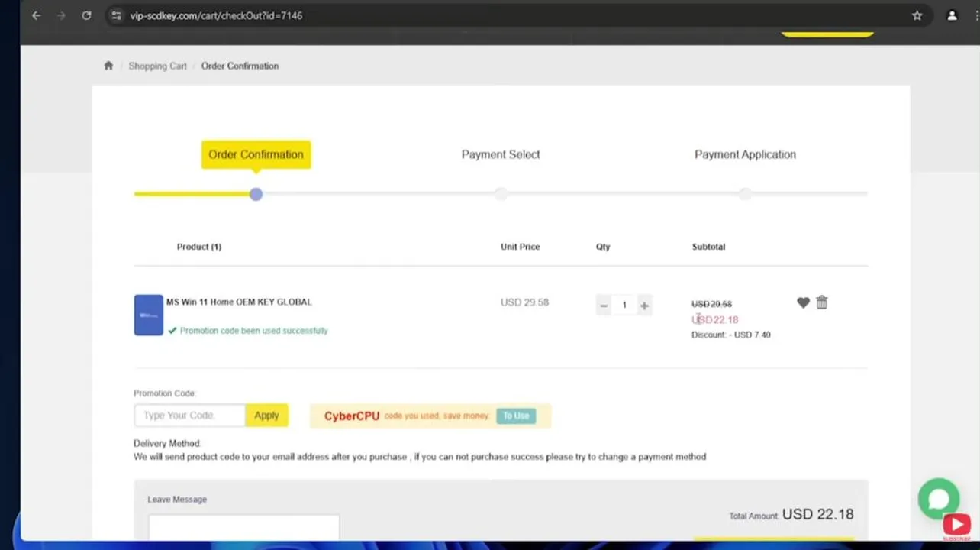Click the Type Your Code field
Screen dimensions: 980x550
point(190,415)
